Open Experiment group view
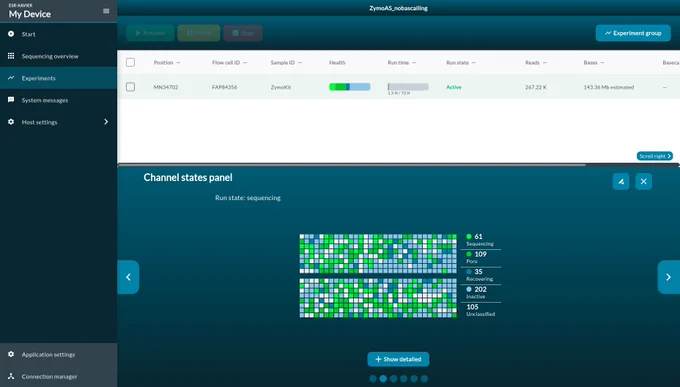 633,33
